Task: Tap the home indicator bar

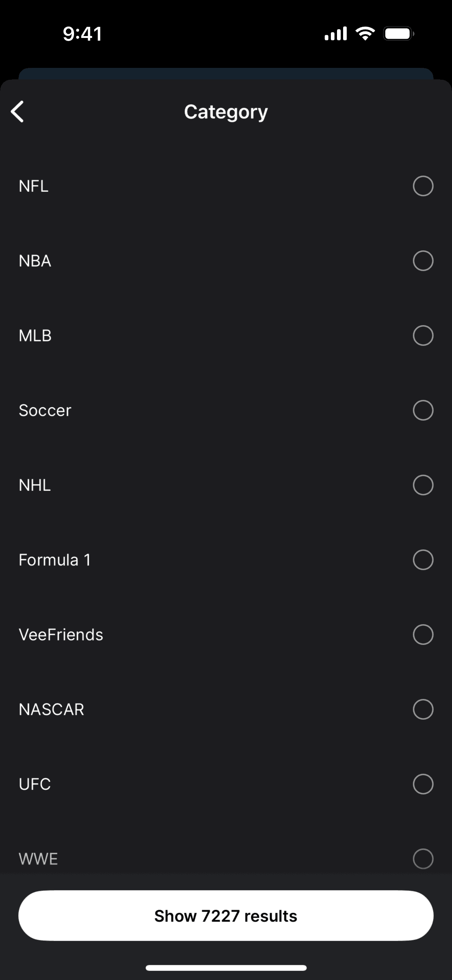Action: [x=226, y=968]
